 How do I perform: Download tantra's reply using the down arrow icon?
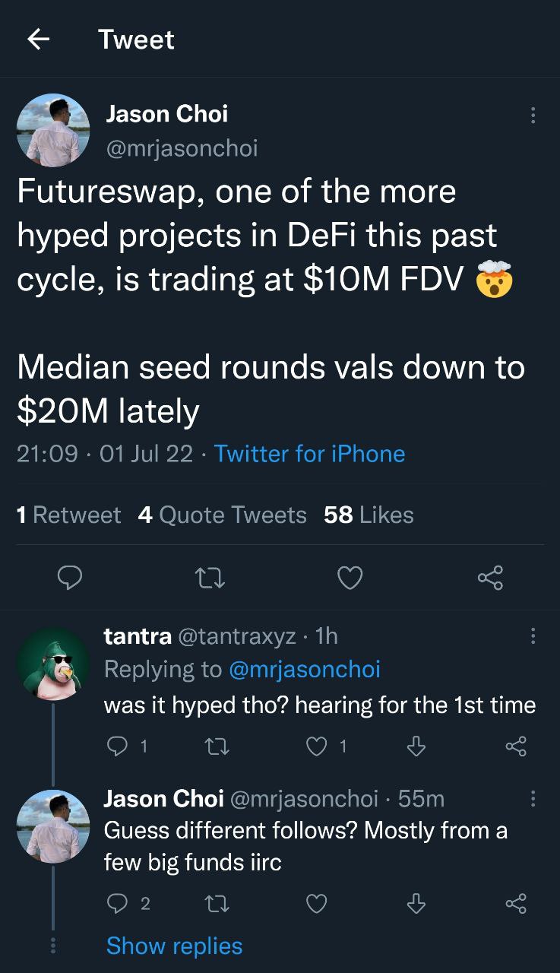[x=416, y=747]
